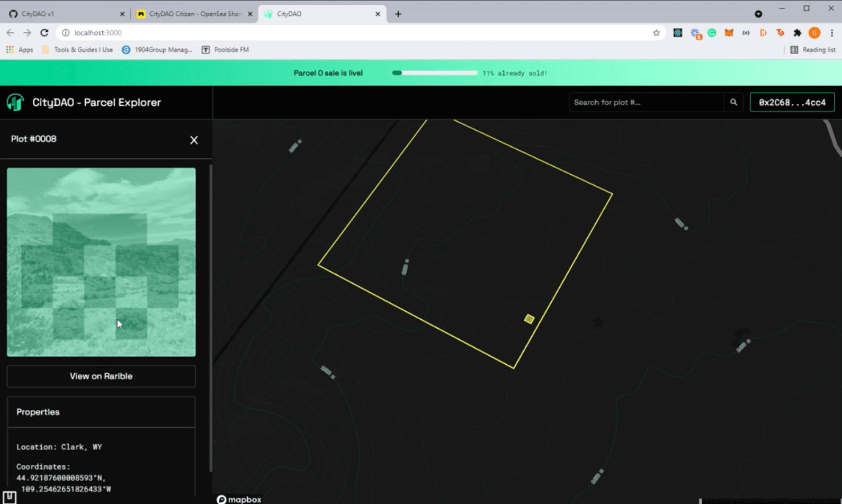The image size is (842, 504).
Task: Go back in the browser
Action: (10, 33)
